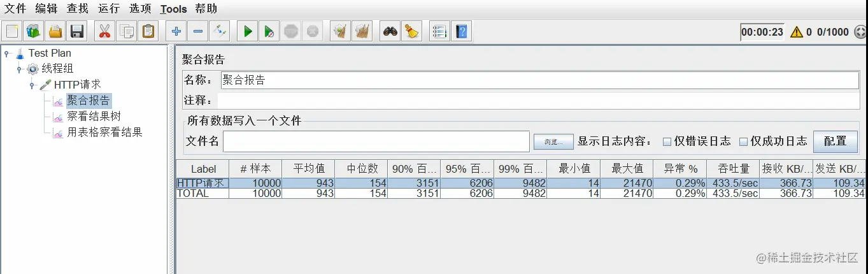Click the Open file folder icon
This screenshot has height=274, width=868.
(x=55, y=31)
